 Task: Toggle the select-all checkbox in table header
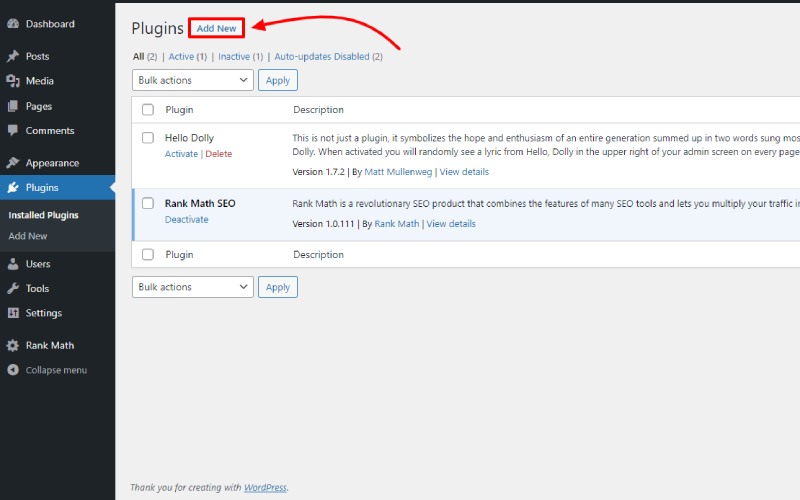(148, 110)
